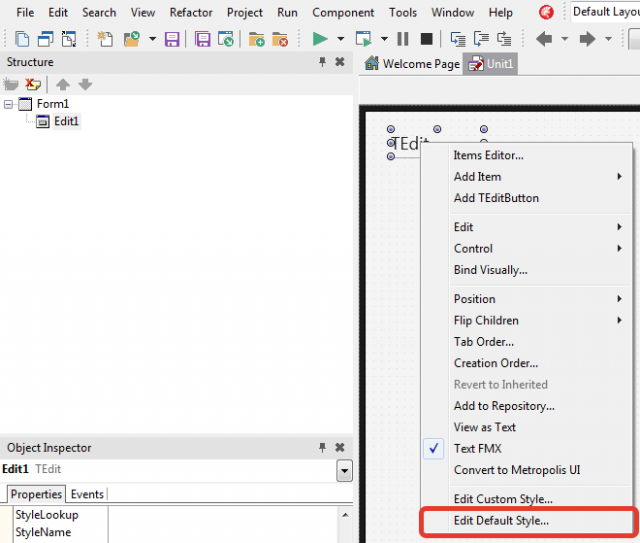The height and width of the screenshot is (543, 640).
Task: Toggle between form and unit view icon
Action: click(69, 39)
